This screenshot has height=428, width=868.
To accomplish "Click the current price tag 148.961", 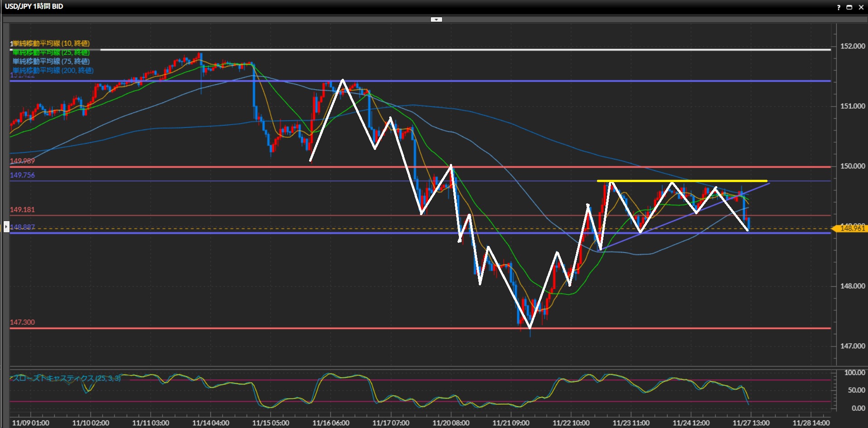I will 852,228.
